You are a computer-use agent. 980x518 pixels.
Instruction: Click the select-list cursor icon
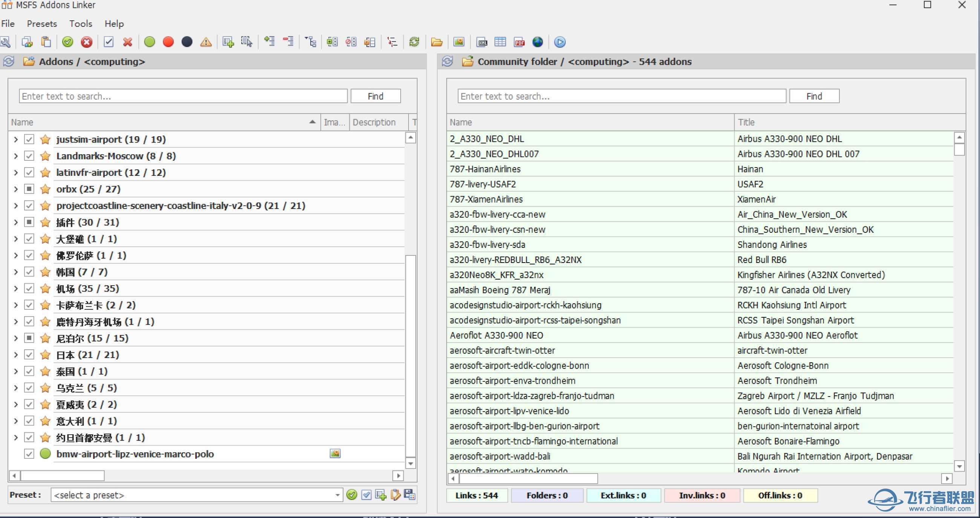click(247, 42)
